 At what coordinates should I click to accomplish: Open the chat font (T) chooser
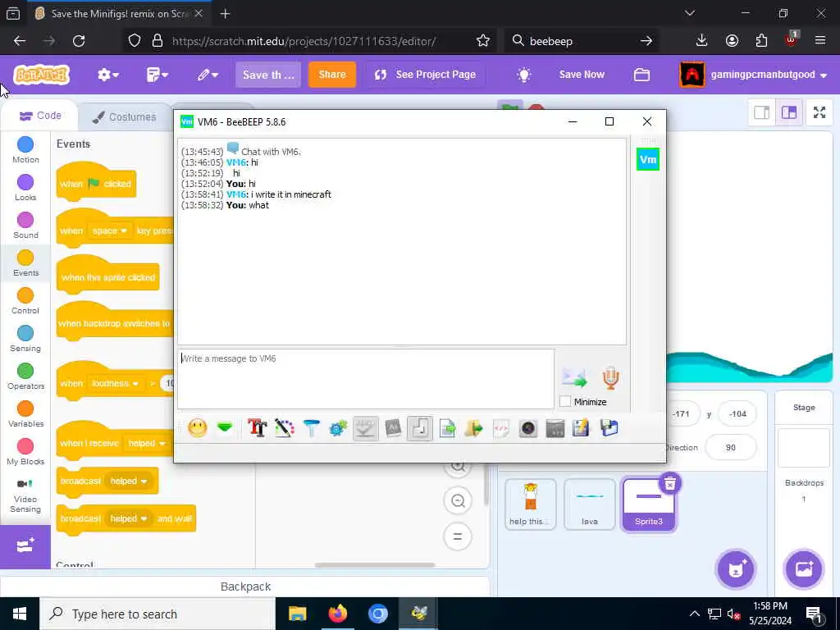click(257, 428)
